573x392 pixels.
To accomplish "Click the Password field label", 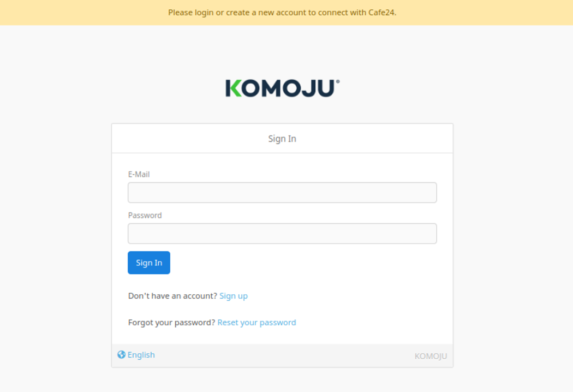I will tap(145, 216).
